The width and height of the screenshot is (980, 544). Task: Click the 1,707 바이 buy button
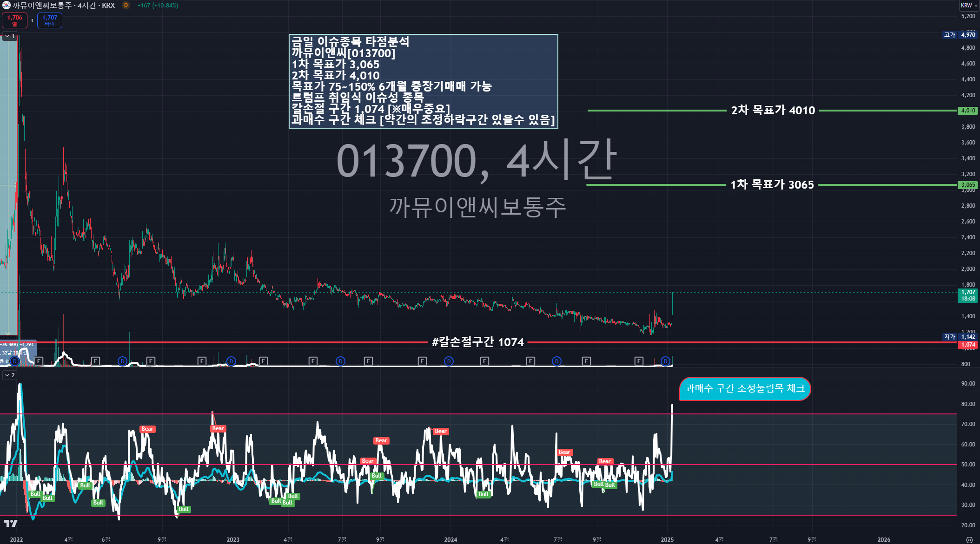pos(50,20)
